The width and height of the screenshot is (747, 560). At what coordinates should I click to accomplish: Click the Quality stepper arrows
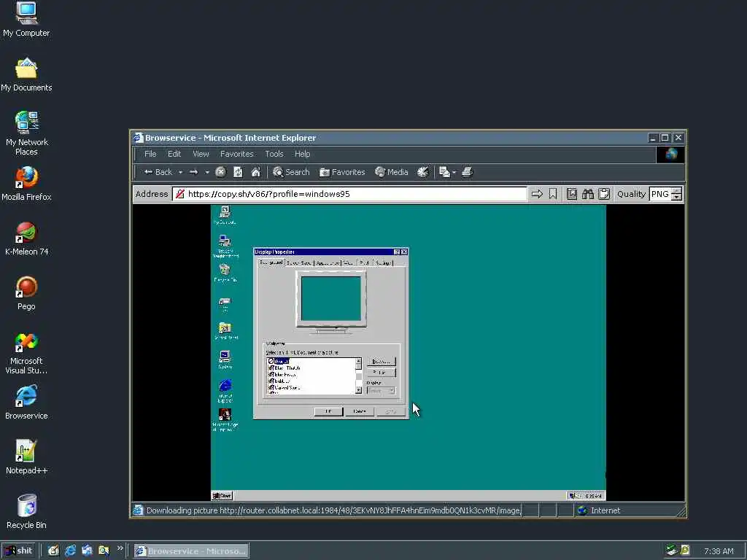click(x=677, y=194)
